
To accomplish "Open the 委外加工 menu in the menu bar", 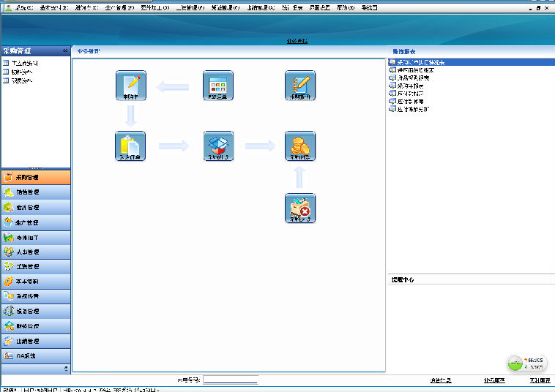I will click(x=154, y=7).
